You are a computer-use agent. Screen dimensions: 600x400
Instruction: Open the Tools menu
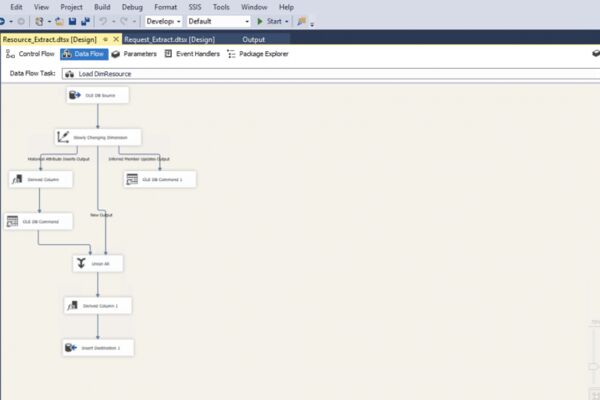point(221,7)
